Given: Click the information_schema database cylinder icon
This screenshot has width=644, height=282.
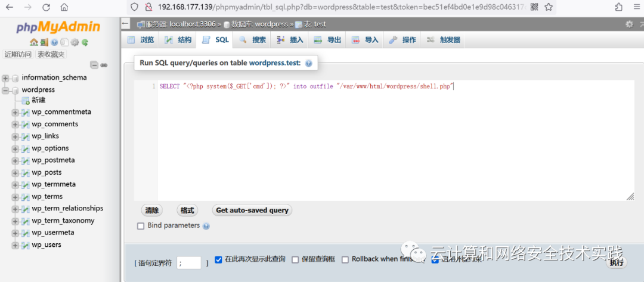Looking at the screenshot, I should point(16,78).
